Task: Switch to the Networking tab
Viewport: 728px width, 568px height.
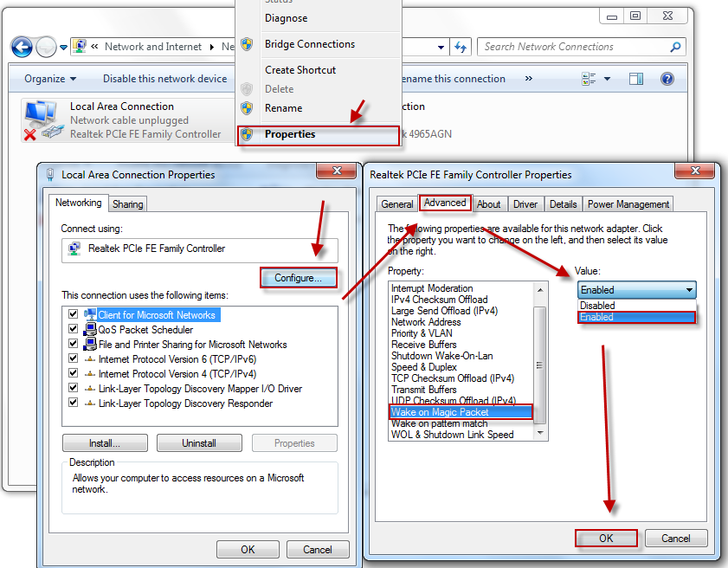Action: coord(79,203)
